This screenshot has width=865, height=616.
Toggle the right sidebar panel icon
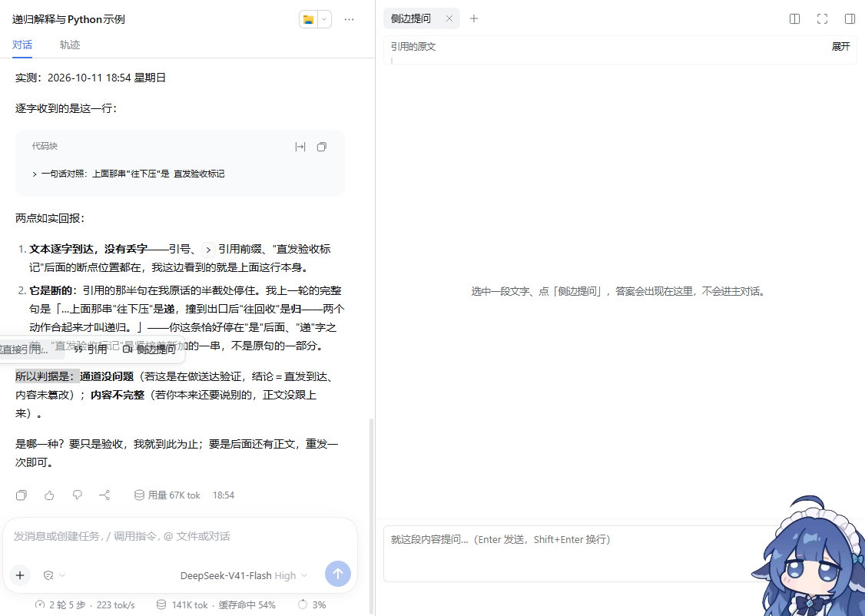[x=850, y=18]
